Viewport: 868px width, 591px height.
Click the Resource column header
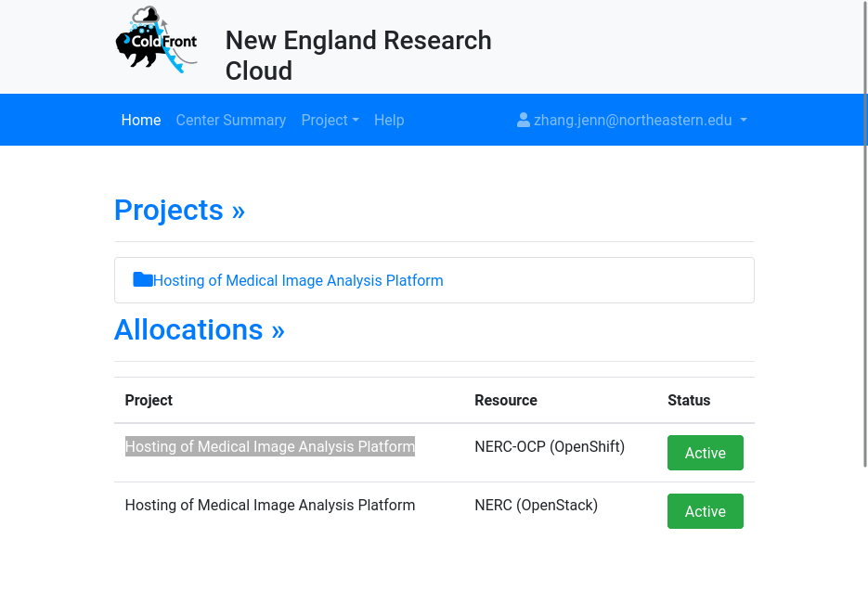(x=506, y=400)
